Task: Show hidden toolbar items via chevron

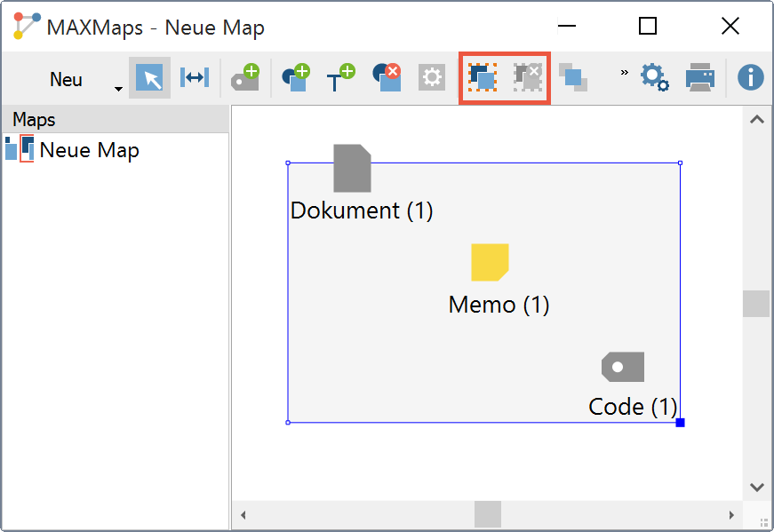Action: 624,72
